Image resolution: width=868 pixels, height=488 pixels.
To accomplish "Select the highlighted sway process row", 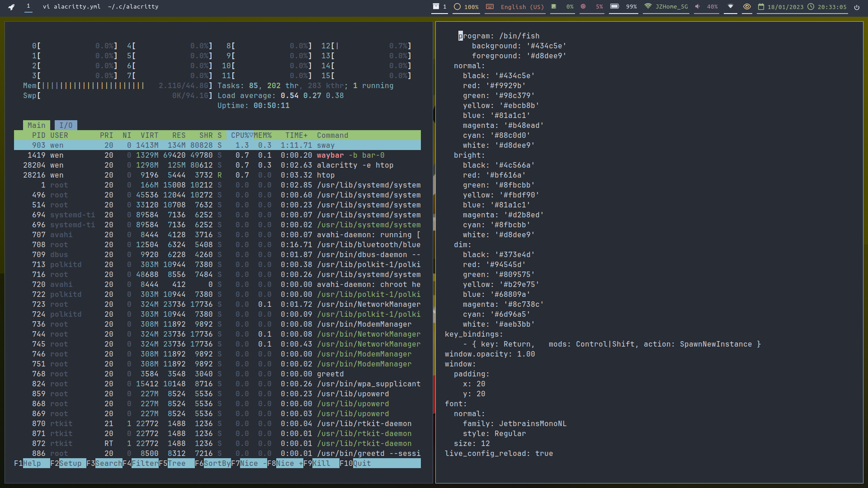I will [x=217, y=145].
